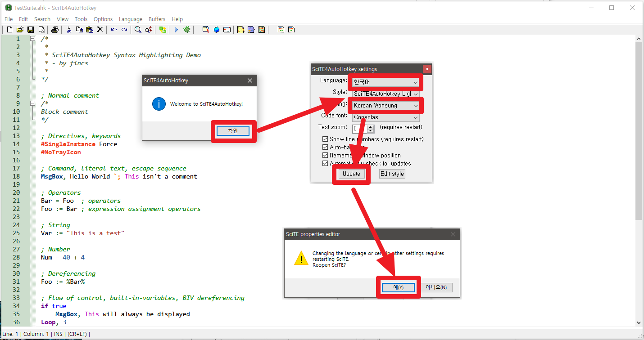Uncheck Remember window position
Screen dimensions: 644x340
[x=325, y=155]
